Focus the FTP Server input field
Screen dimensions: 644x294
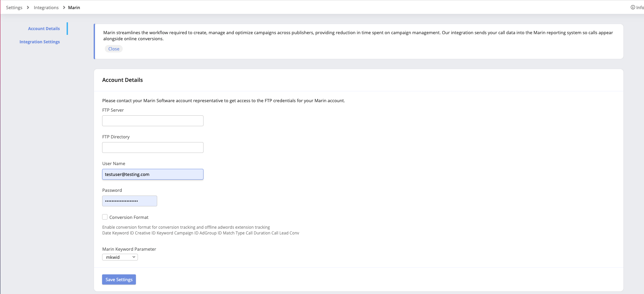tap(153, 121)
